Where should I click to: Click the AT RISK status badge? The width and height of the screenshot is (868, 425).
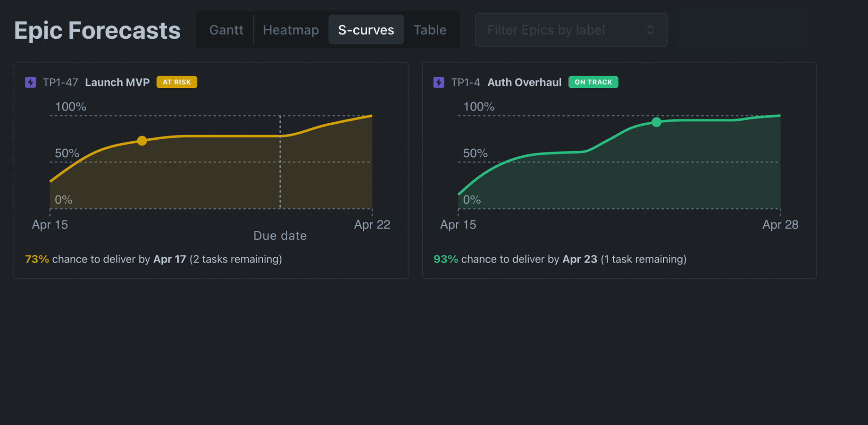click(176, 82)
